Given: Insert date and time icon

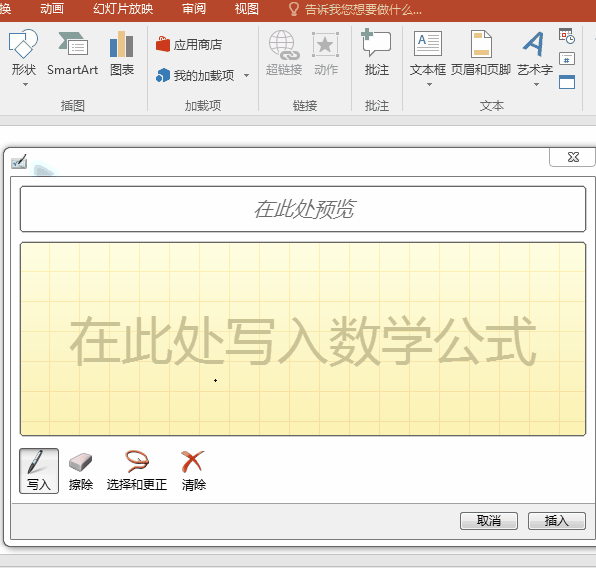Looking at the screenshot, I should click(567, 36).
